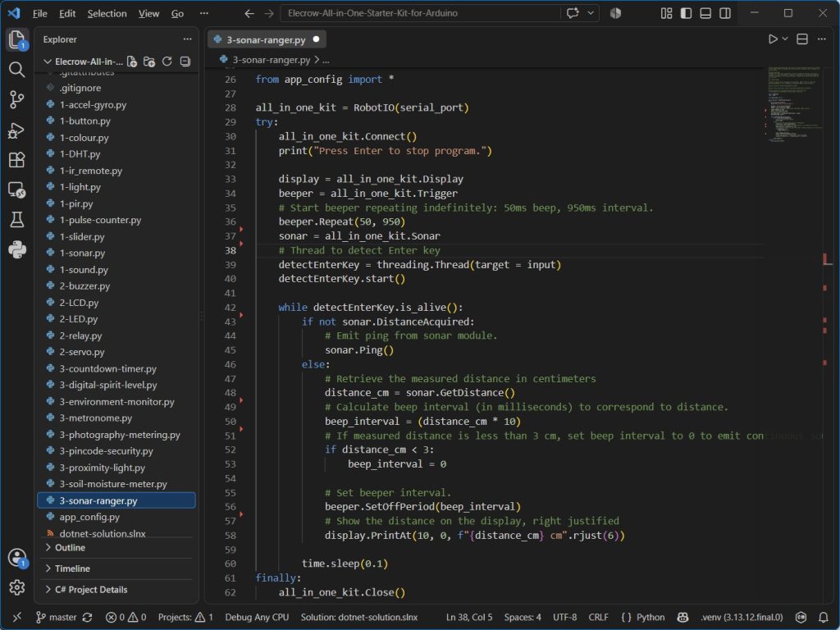Open Explorer Views and More Actions
This screenshot has width=840, height=630.
pos(187,39)
